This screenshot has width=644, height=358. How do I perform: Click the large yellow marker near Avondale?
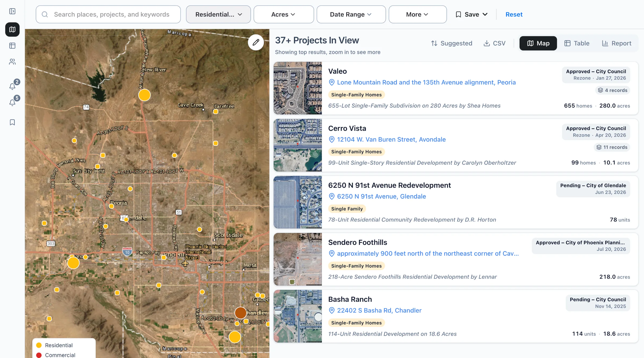point(73,263)
